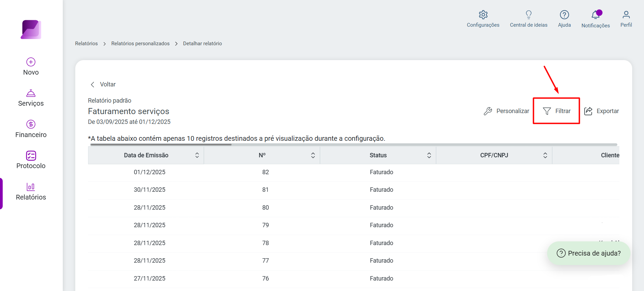This screenshot has height=291, width=644.
Task: Sort by Data de Emissão column arrows
Action: (197, 155)
